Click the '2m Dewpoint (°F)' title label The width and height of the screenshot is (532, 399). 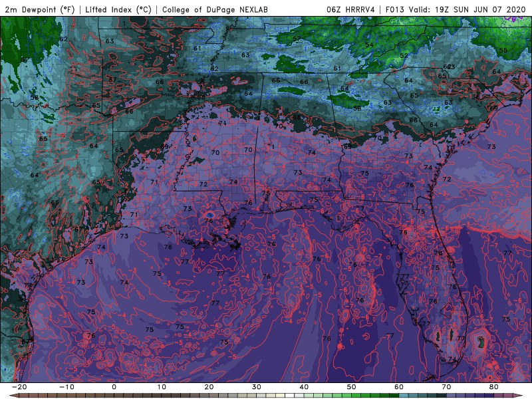[40, 9]
